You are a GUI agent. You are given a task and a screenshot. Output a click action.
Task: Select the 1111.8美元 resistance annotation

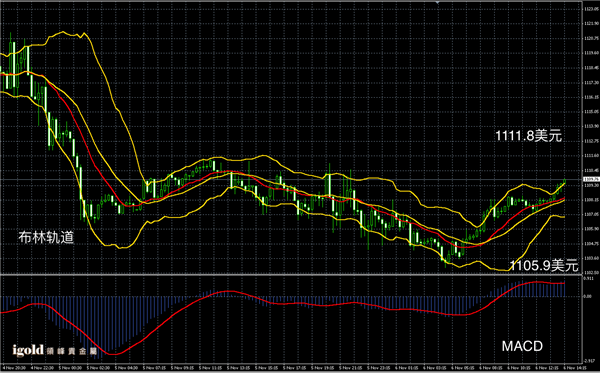click(x=529, y=136)
